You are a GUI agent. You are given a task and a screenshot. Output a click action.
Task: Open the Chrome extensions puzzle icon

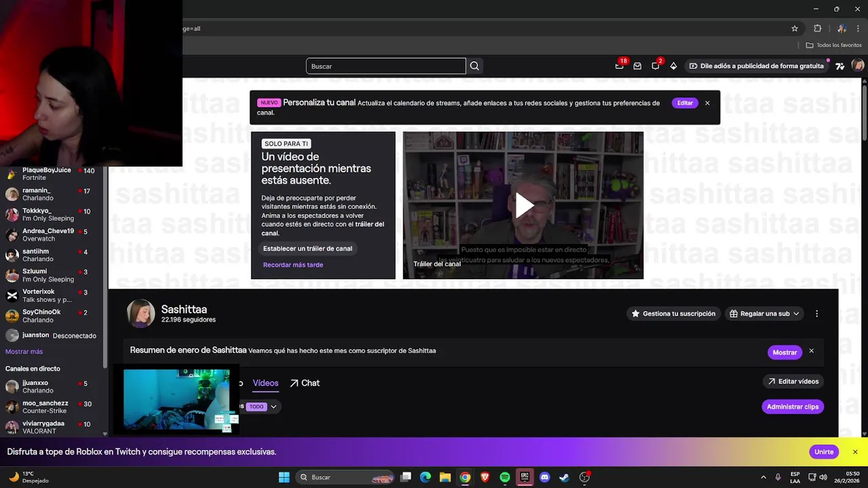[x=818, y=28]
